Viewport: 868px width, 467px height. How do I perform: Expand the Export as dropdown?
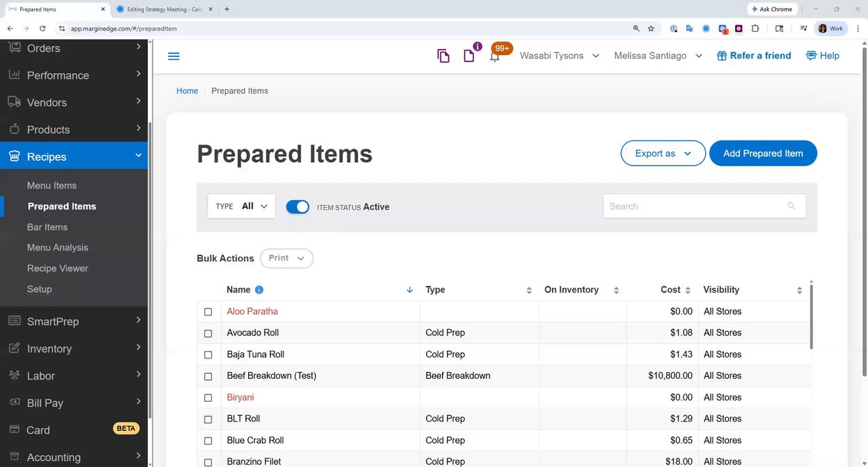click(663, 153)
